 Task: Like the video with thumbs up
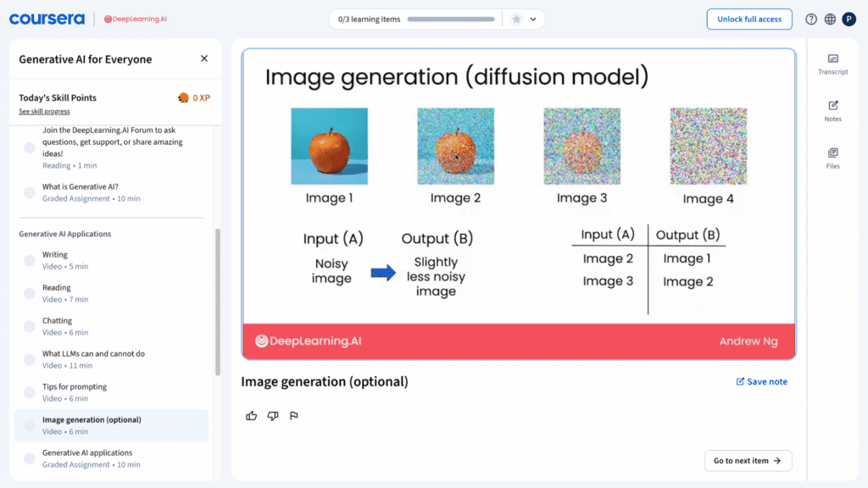251,415
